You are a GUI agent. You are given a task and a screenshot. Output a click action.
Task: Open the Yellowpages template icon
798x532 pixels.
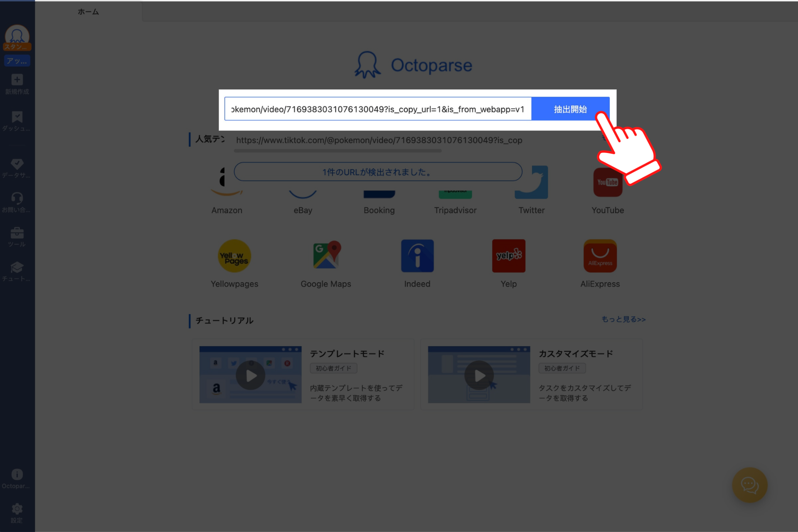(234, 256)
